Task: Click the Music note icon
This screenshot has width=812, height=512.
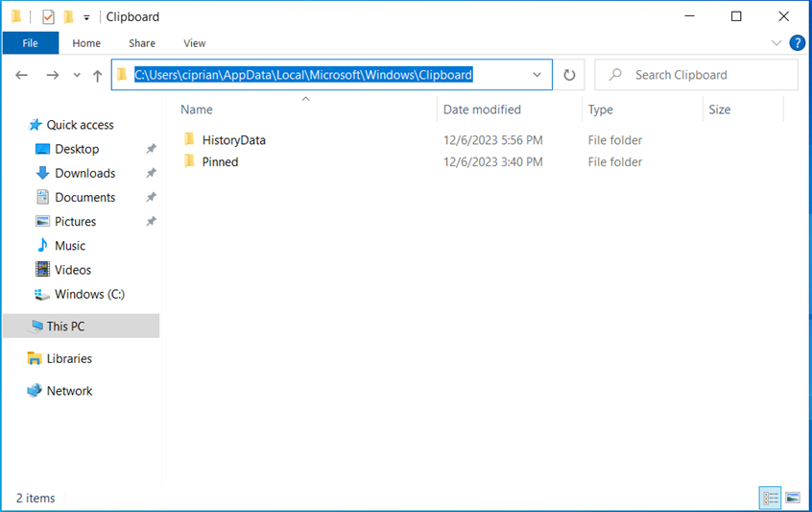Action: [x=42, y=245]
